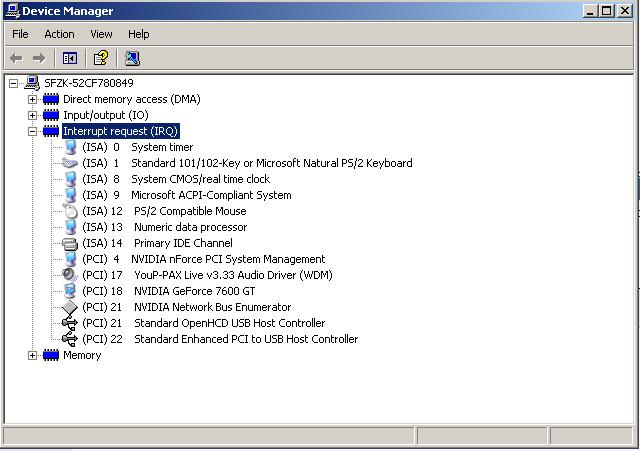Select the PS/2 Compatible Mouse icon
This screenshot has width=640, height=451.
point(70,211)
